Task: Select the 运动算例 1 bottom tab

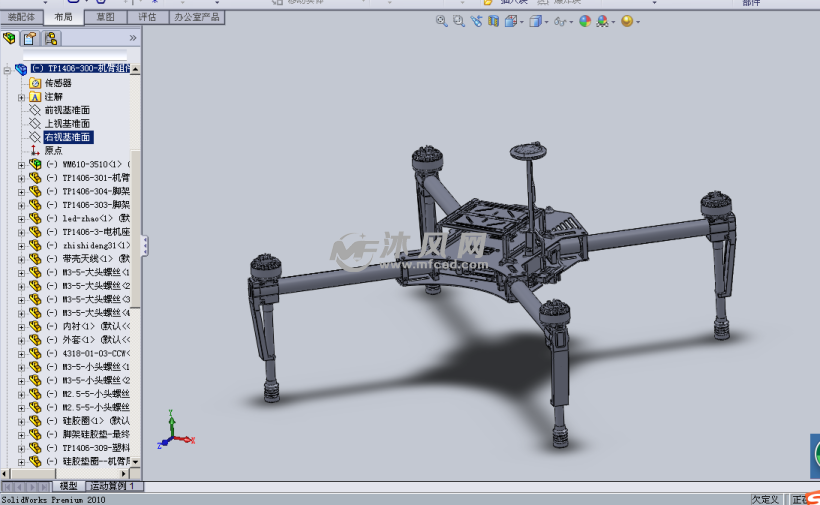Action: (x=115, y=486)
